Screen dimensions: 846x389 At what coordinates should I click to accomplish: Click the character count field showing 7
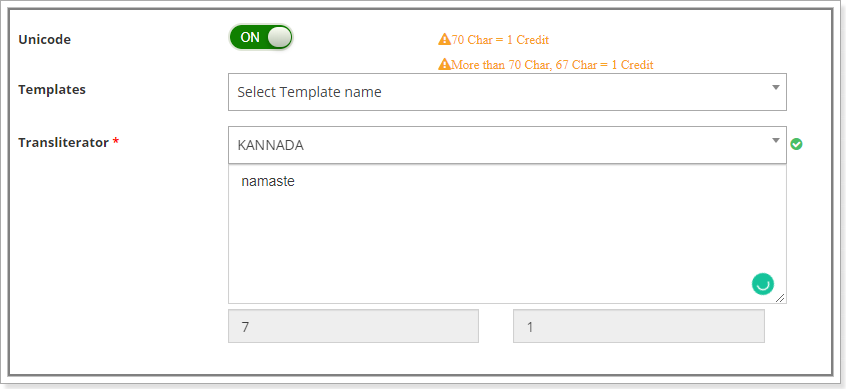(353, 326)
